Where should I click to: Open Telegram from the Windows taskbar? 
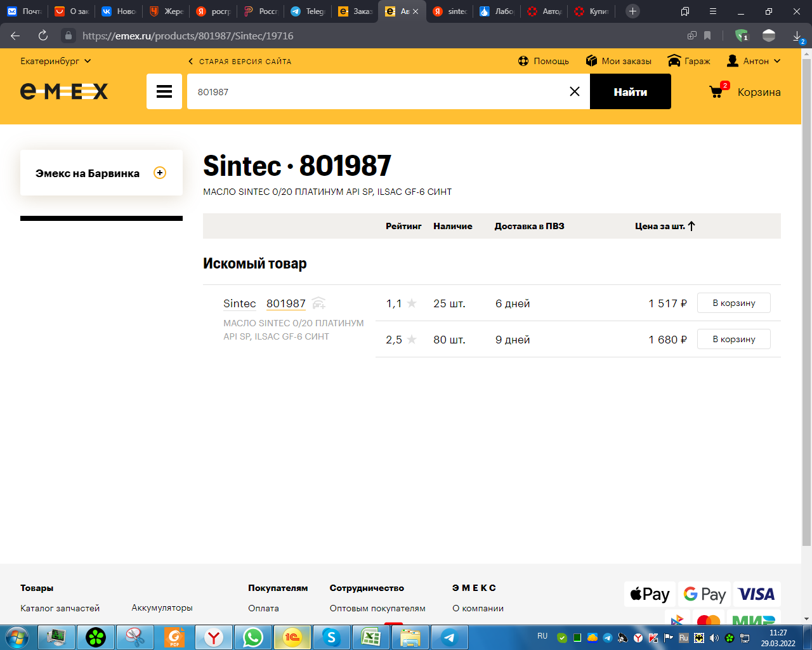pos(450,637)
